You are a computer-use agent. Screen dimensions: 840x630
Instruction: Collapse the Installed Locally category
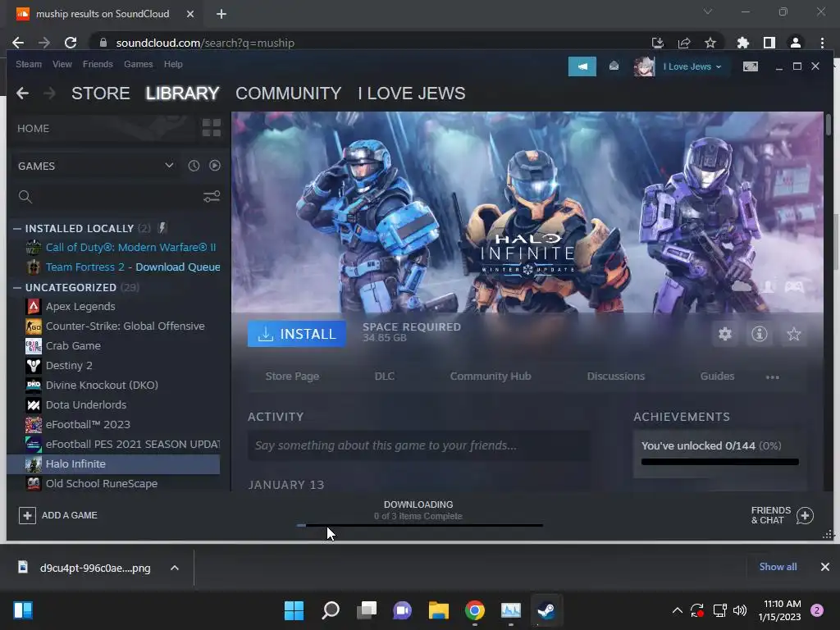[17, 228]
